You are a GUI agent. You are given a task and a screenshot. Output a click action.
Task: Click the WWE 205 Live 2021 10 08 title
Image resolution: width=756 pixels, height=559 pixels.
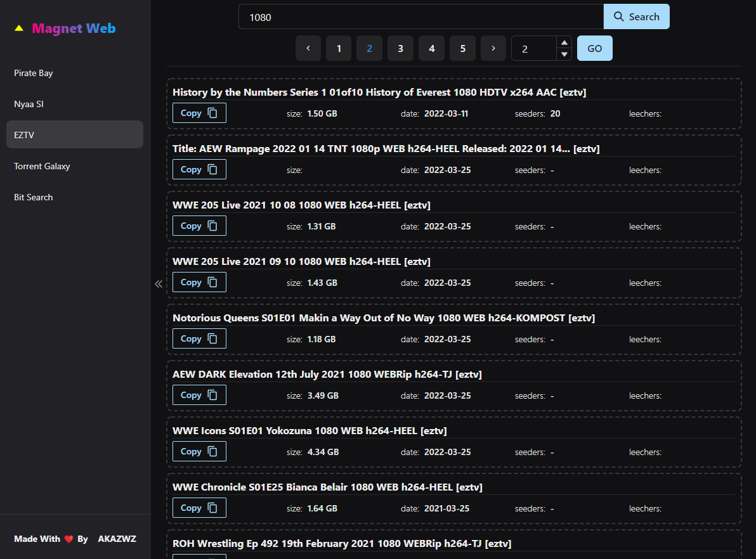click(301, 205)
